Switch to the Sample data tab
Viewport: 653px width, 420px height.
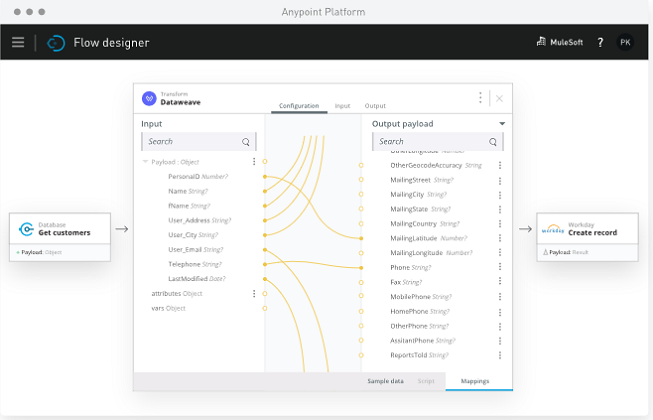(x=385, y=381)
